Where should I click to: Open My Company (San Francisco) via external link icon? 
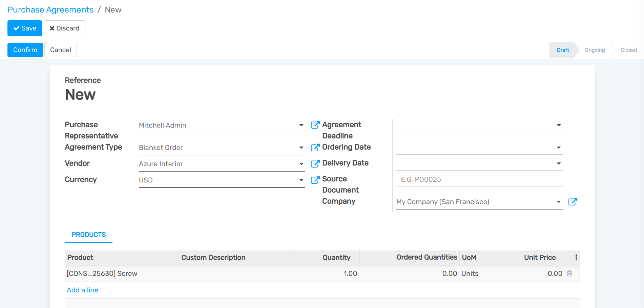tap(573, 201)
